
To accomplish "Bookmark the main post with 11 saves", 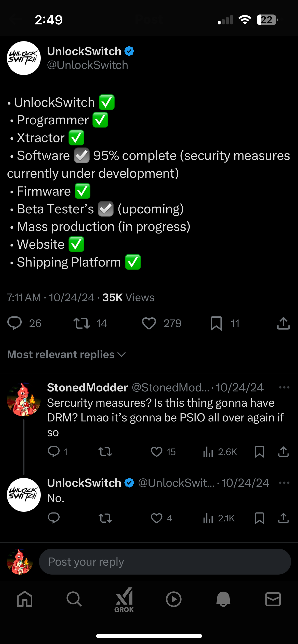I will click(216, 324).
